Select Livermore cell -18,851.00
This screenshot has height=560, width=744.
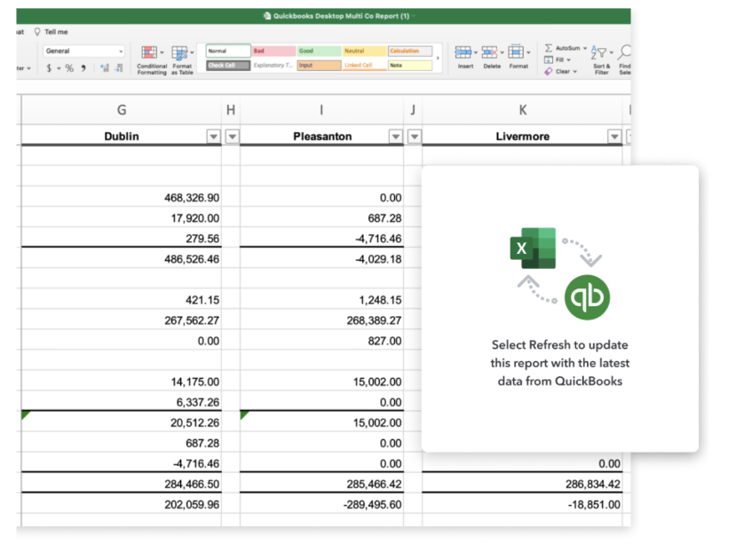click(522, 504)
